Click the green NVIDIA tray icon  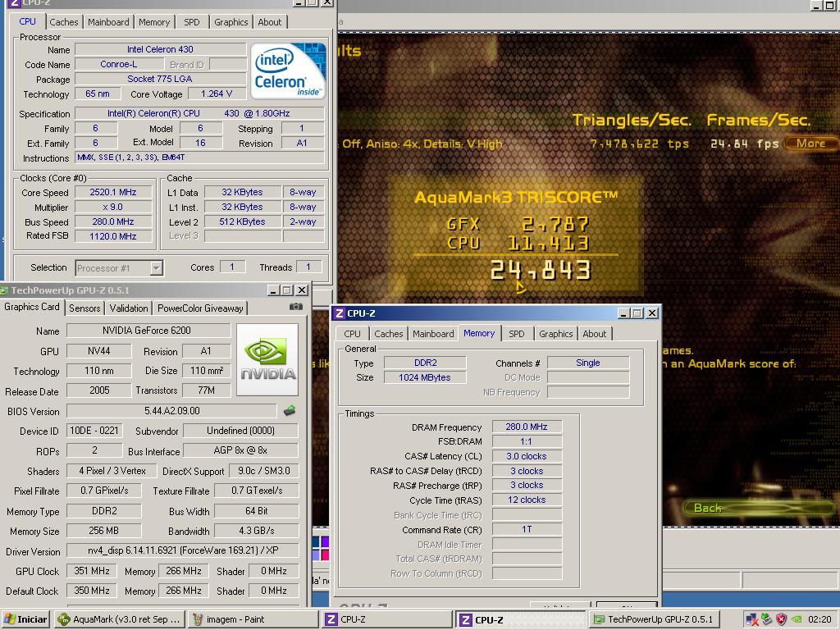(797, 619)
